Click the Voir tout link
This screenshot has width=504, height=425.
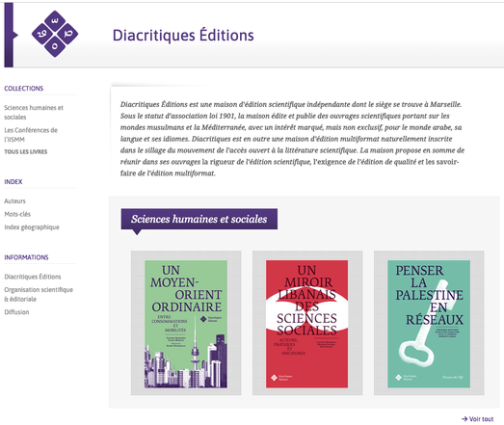[478, 419]
